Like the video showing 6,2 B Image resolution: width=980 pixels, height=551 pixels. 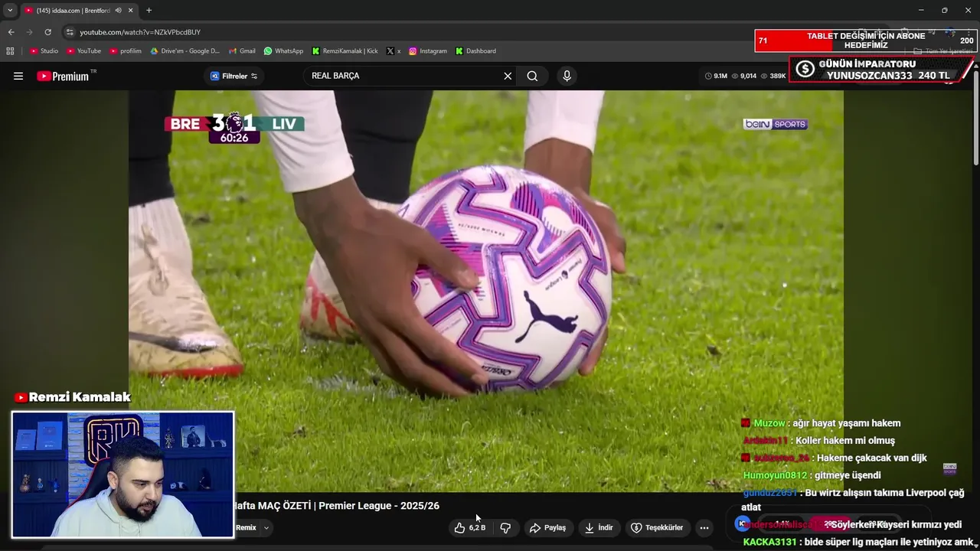[x=469, y=527]
